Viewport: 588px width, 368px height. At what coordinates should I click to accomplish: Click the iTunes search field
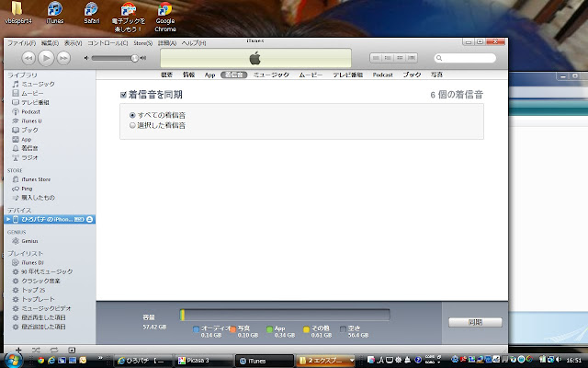[465, 58]
